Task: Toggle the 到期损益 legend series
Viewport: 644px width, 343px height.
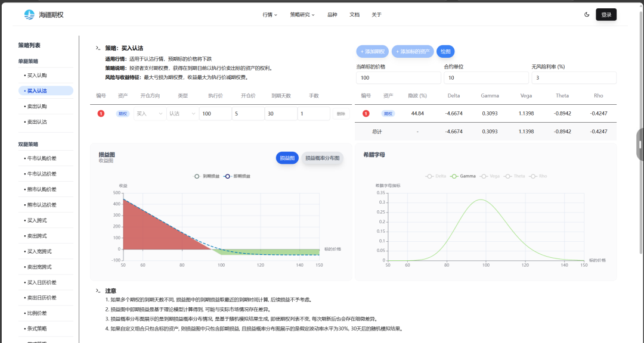Action: [208, 176]
